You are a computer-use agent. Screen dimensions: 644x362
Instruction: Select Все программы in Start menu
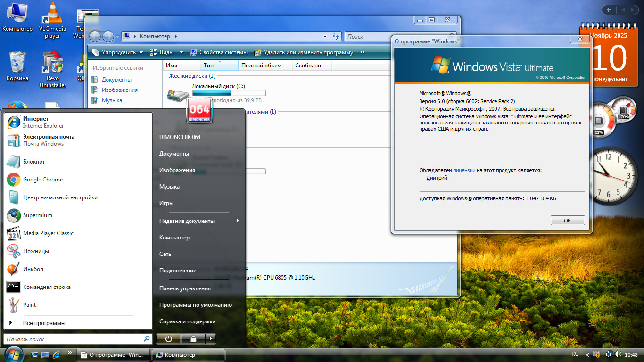click(x=44, y=323)
